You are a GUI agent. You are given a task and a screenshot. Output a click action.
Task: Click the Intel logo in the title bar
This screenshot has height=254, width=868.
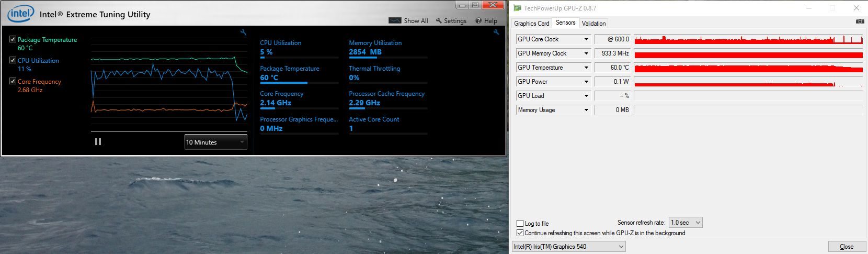(20, 13)
